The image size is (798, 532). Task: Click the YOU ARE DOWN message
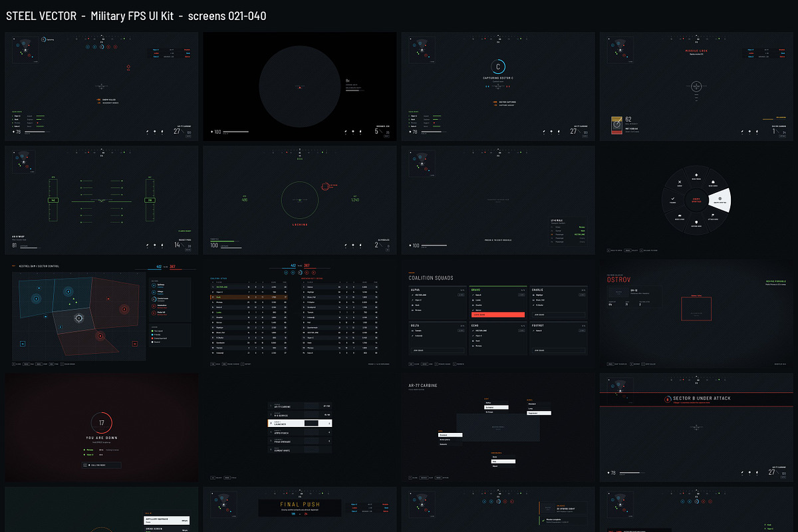click(x=102, y=438)
